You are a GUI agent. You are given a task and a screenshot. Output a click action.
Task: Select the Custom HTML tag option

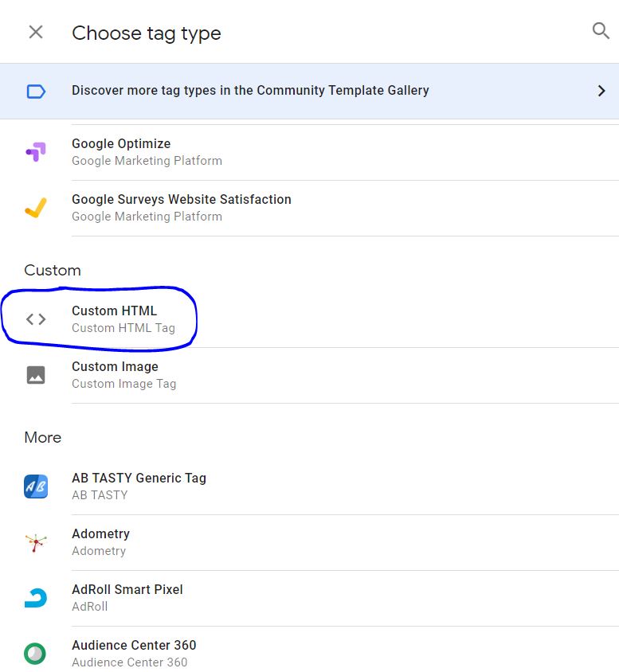coord(309,319)
